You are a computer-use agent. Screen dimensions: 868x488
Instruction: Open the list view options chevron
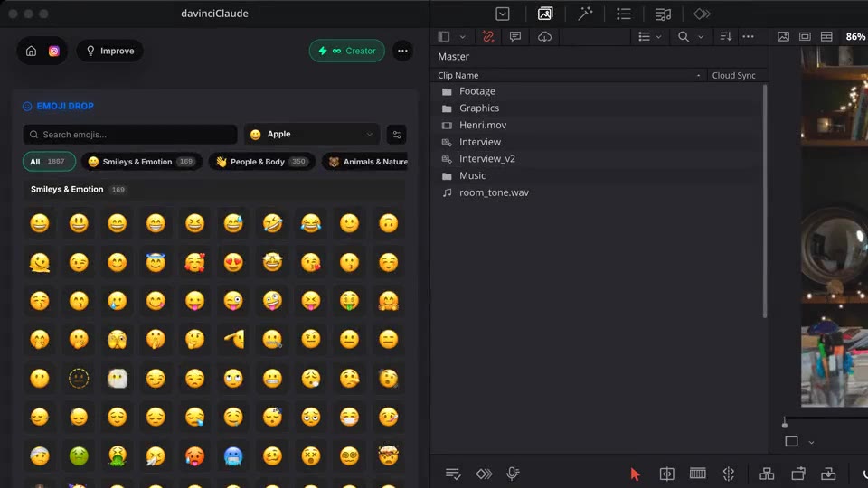tap(658, 37)
